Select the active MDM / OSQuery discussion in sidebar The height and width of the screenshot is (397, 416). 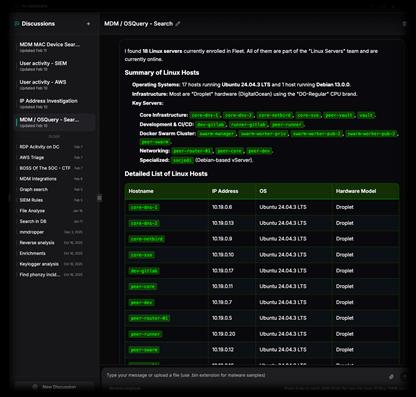55,122
